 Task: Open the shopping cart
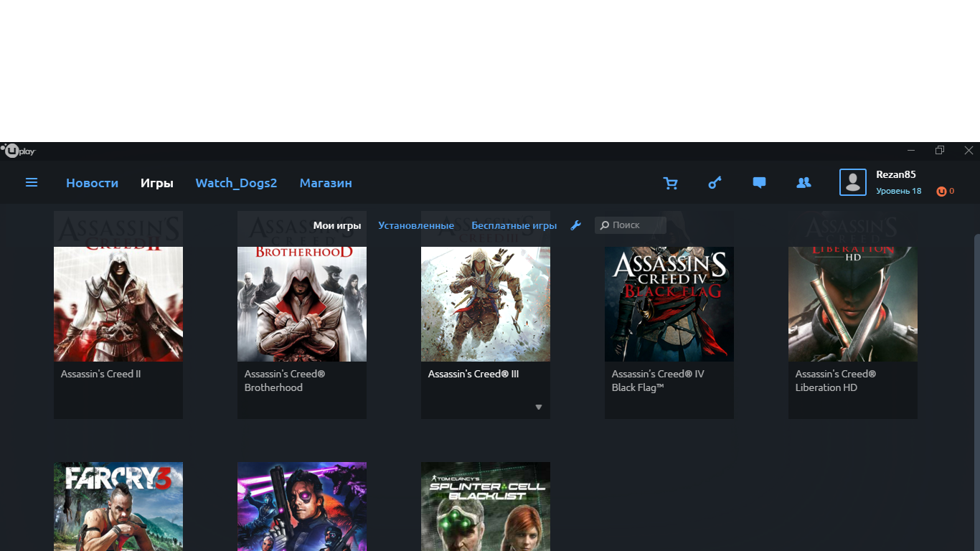click(671, 183)
